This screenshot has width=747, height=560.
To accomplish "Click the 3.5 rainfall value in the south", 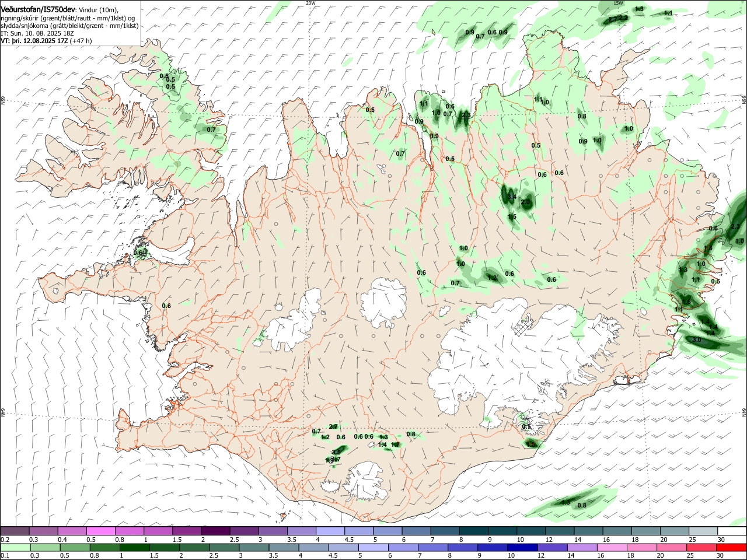I will coord(336,452).
